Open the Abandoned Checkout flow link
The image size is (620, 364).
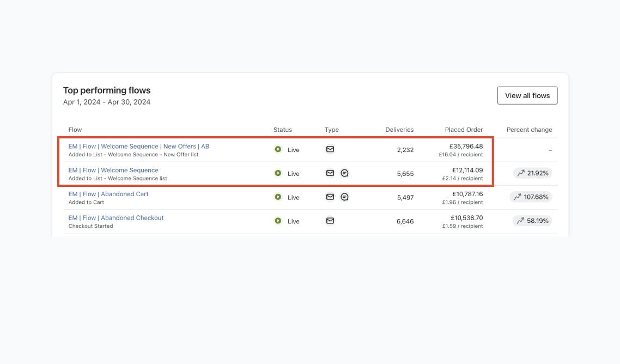[x=116, y=218]
